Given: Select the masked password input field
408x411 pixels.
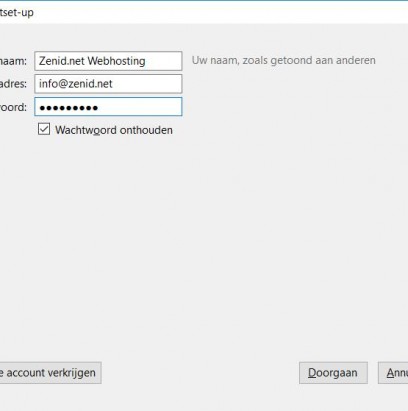Looking at the screenshot, I should [108, 107].
